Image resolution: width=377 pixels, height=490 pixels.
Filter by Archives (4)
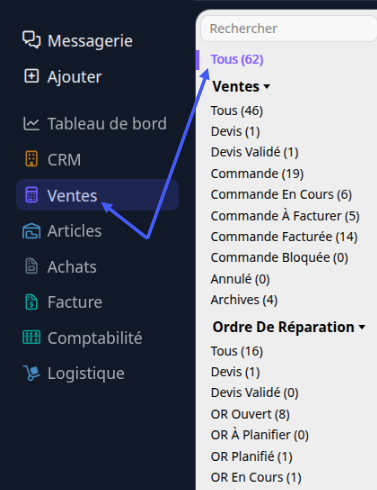click(244, 300)
